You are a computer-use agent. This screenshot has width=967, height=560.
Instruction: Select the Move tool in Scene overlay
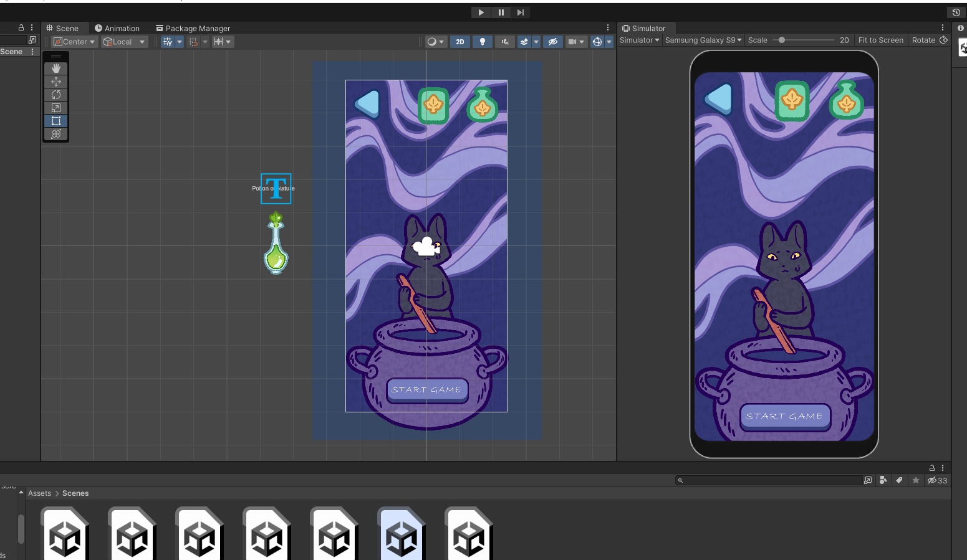(x=56, y=82)
